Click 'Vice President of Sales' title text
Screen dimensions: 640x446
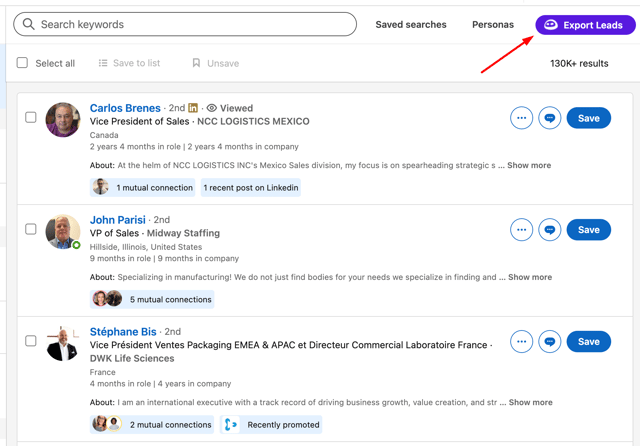140,121
